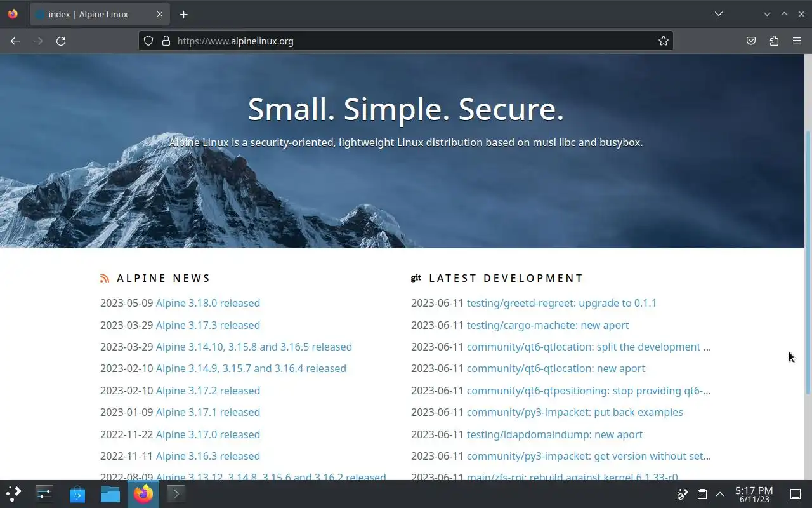Image resolution: width=812 pixels, height=508 pixels.
Task: Open Save to Pocket button
Action: click(x=751, y=41)
